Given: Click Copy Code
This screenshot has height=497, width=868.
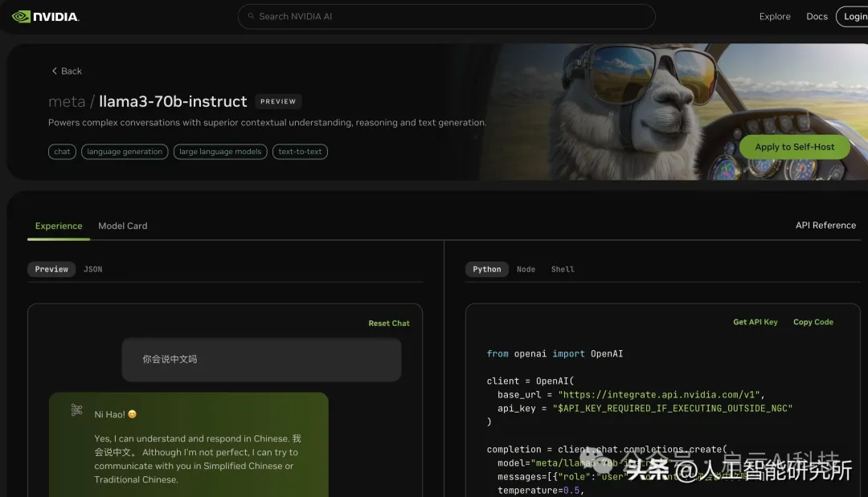Looking at the screenshot, I should (813, 322).
